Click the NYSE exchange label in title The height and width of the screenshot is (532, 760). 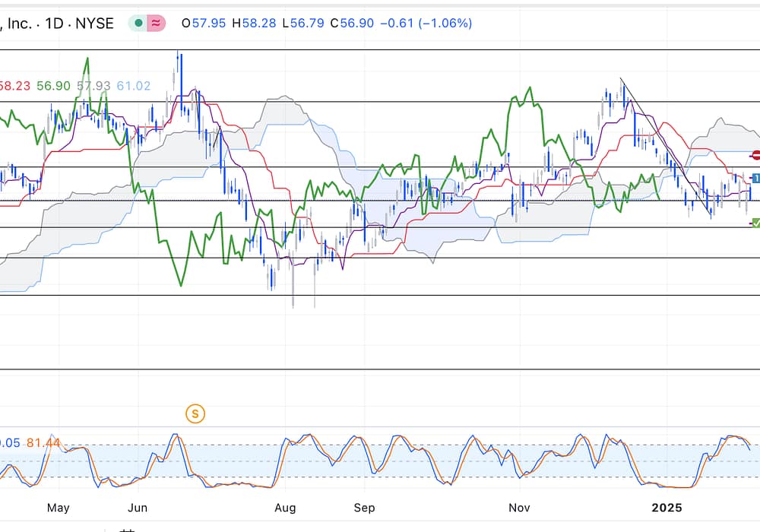click(x=94, y=24)
